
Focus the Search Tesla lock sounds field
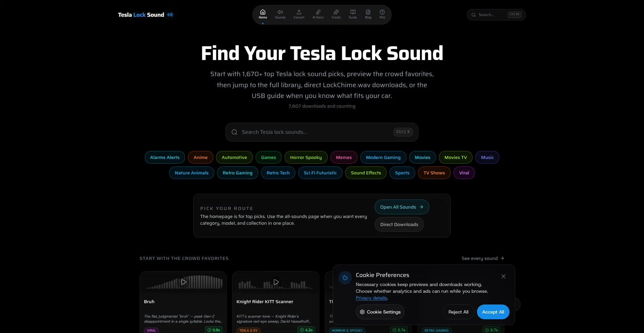[322, 132]
